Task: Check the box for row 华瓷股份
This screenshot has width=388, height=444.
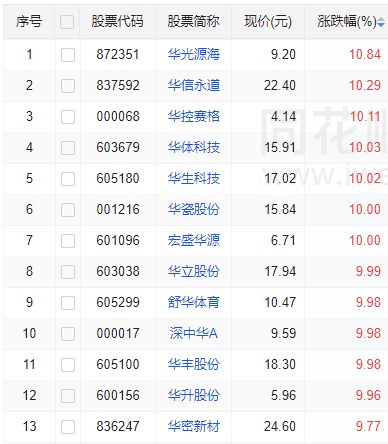Action: click(68, 210)
